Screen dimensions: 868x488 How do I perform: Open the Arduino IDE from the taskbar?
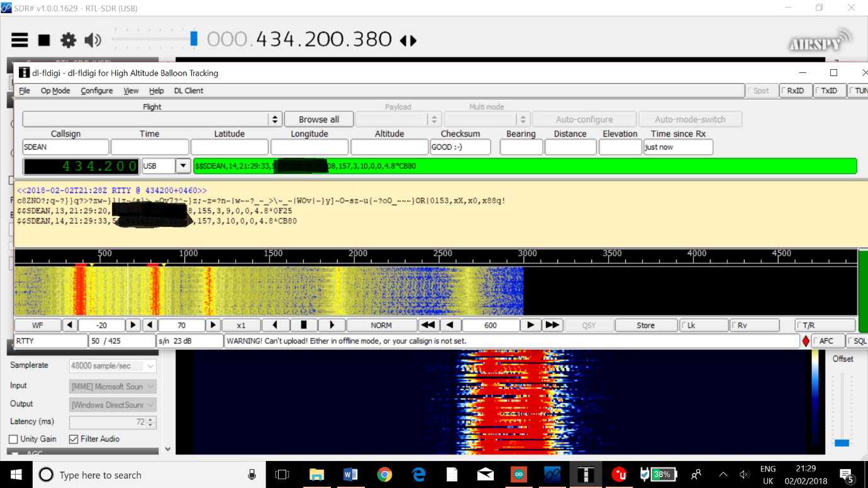tap(519, 475)
